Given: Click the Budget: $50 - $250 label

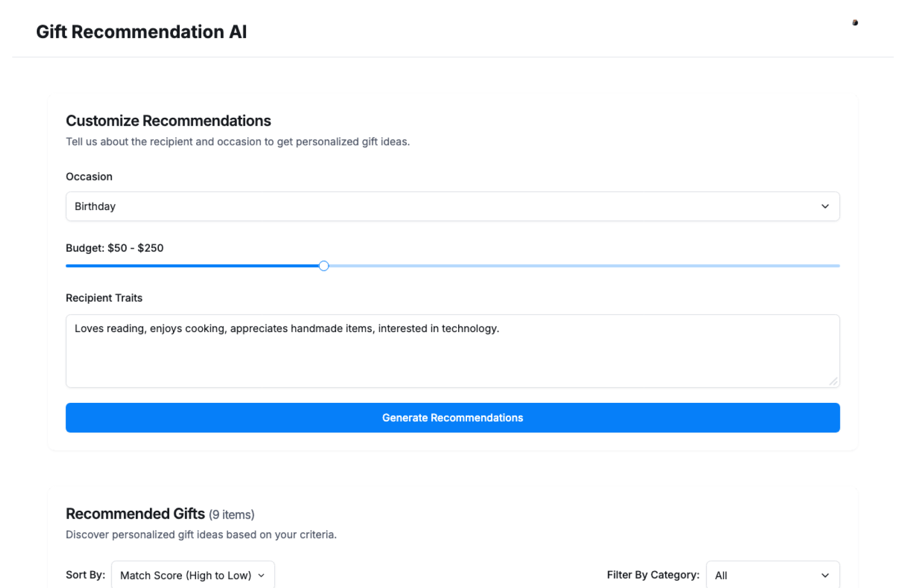Looking at the screenshot, I should coord(115,248).
